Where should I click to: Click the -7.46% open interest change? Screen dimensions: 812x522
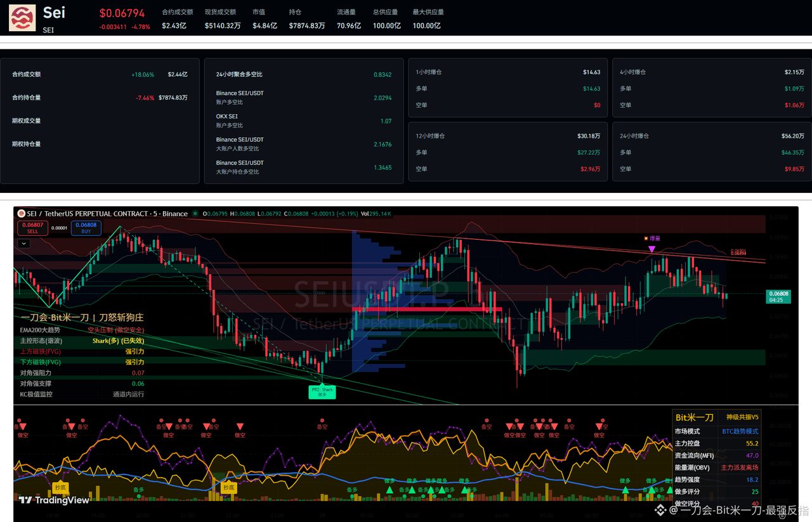click(x=145, y=98)
